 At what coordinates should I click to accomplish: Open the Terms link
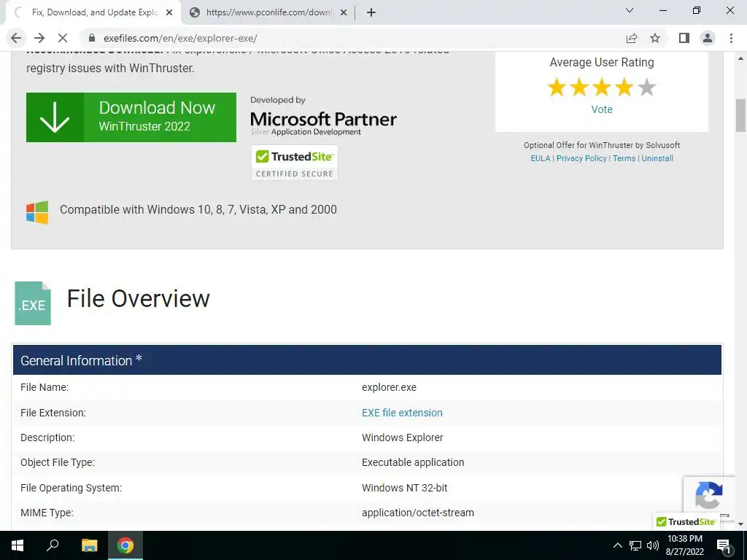624,158
